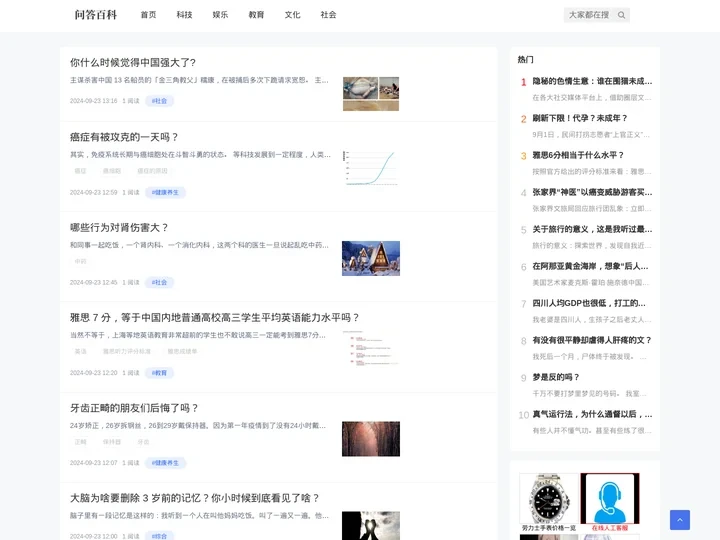Screen dimensions: 720x540
Task: Click the #教育 tag under the 雅思 article
Action: point(159,373)
